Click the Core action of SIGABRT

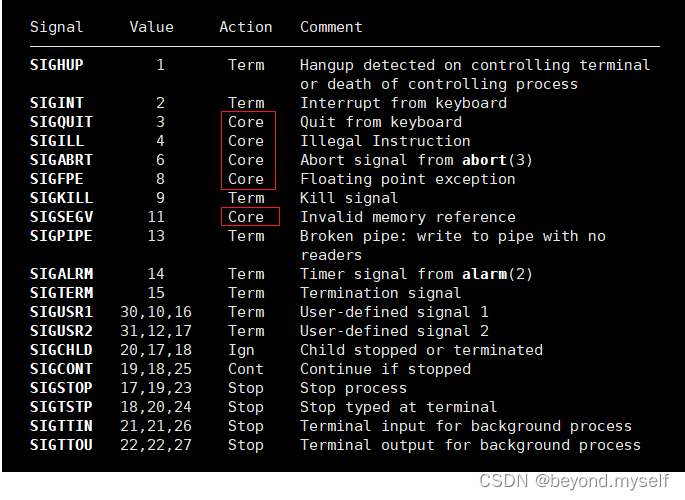[x=246, y=160]
